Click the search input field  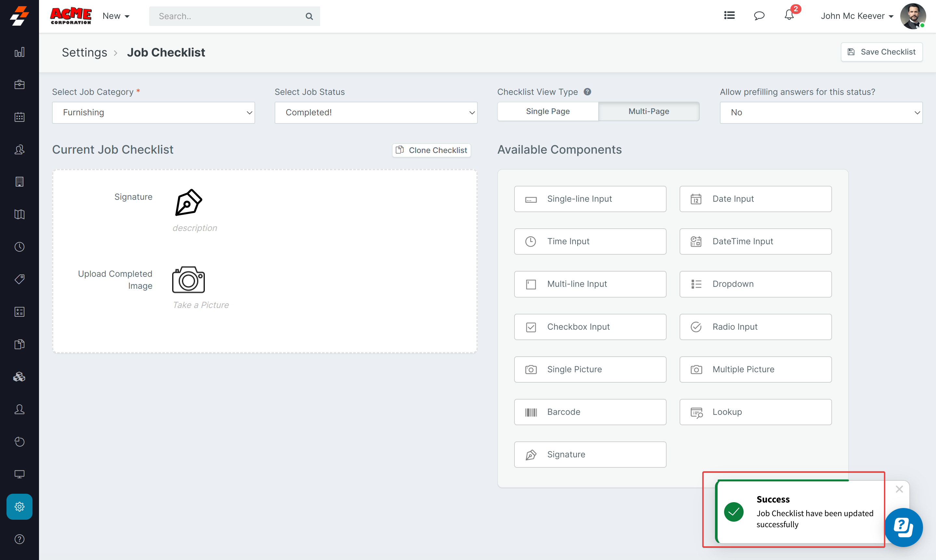coord(228,16)
